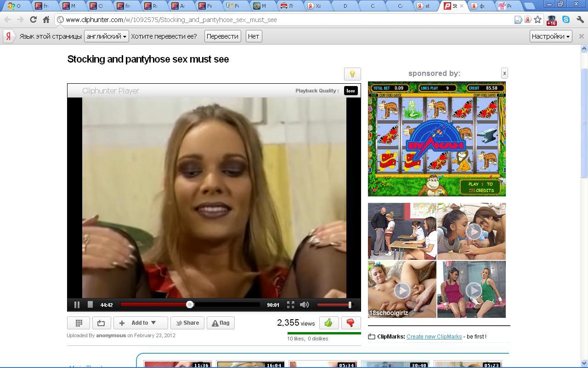This screenshot has width=588, height=368.
Task: Pause the video playback
Action: tap(77, 305)
